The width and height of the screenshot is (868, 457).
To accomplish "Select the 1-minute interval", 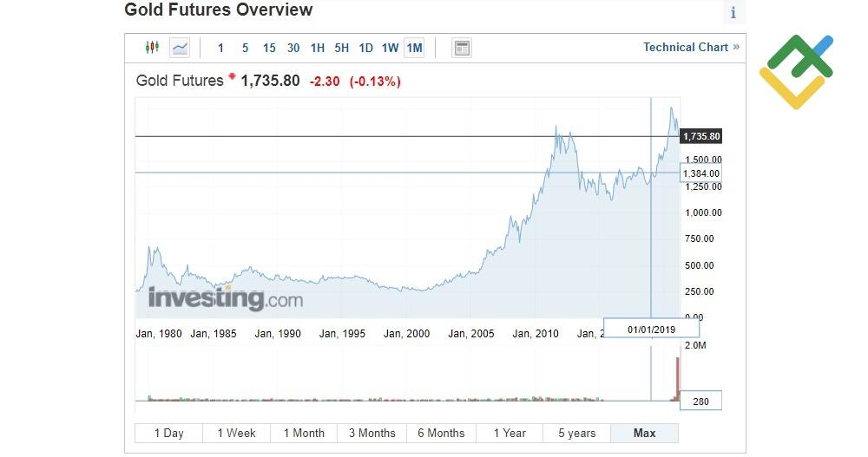I will click(x=220, y=48).
